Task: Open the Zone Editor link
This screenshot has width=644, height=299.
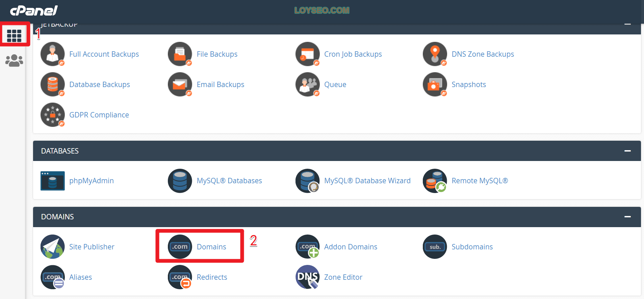Action: [343, 277]
